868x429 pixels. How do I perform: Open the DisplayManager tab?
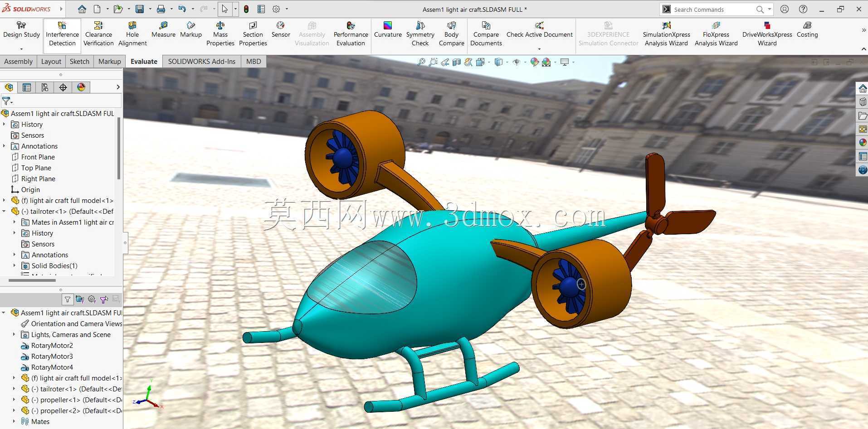81,87
